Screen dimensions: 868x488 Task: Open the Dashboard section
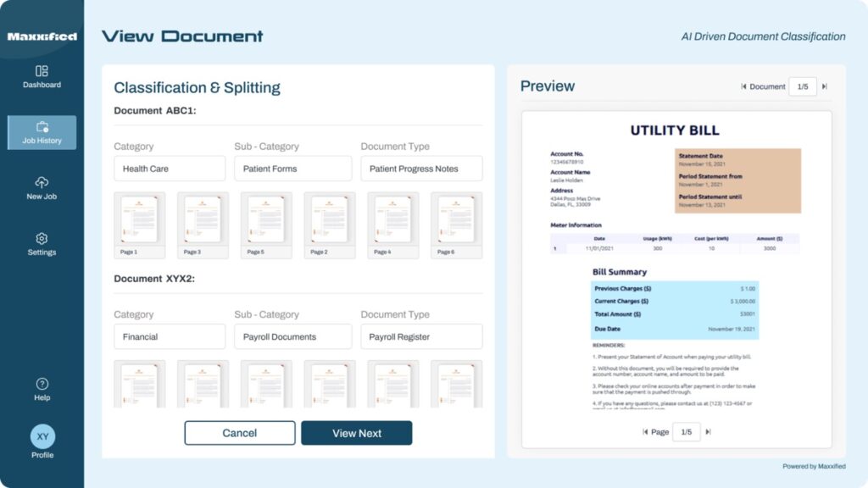pyautogui.click(x=41, y=77)
